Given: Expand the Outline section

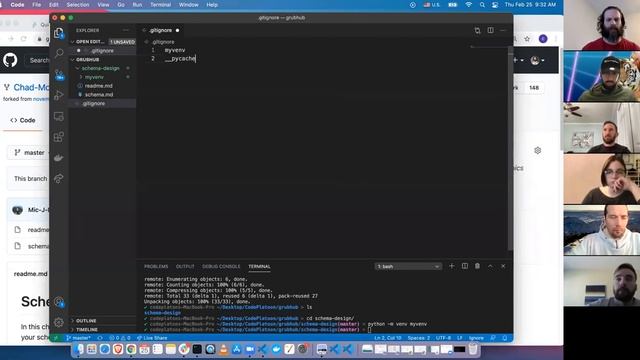Looking at the screenshot, I should pos(86,321).
